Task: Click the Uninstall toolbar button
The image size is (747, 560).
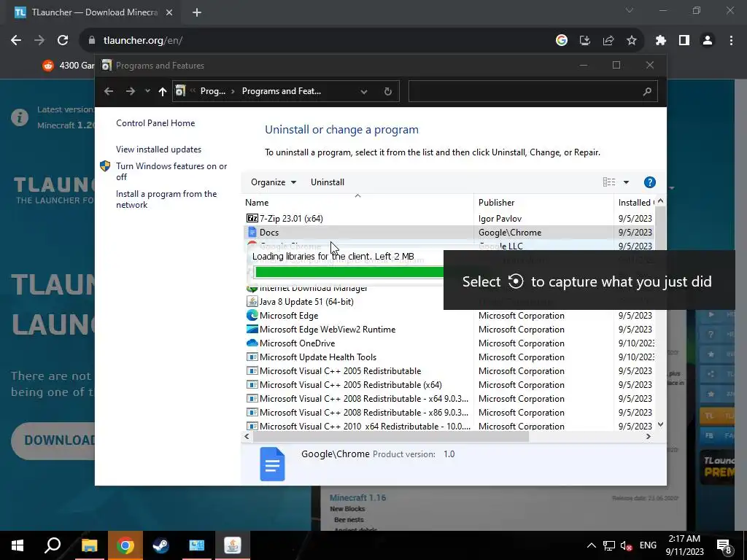Action: [328, 182]
